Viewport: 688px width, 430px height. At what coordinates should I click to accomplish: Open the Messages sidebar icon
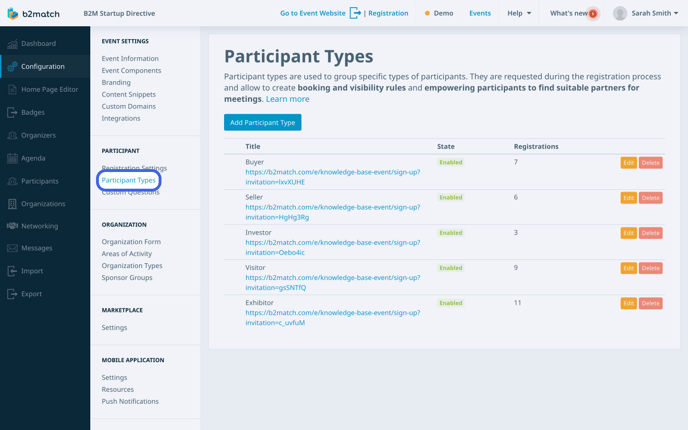click(12, 248)
